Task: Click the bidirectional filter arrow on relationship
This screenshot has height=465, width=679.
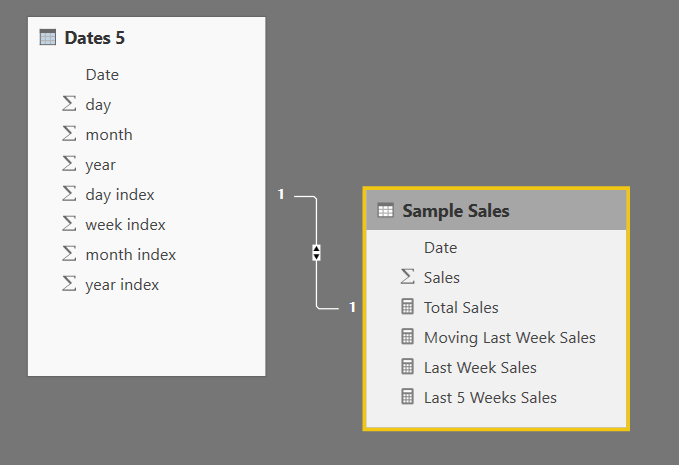Action: [317, 252]
